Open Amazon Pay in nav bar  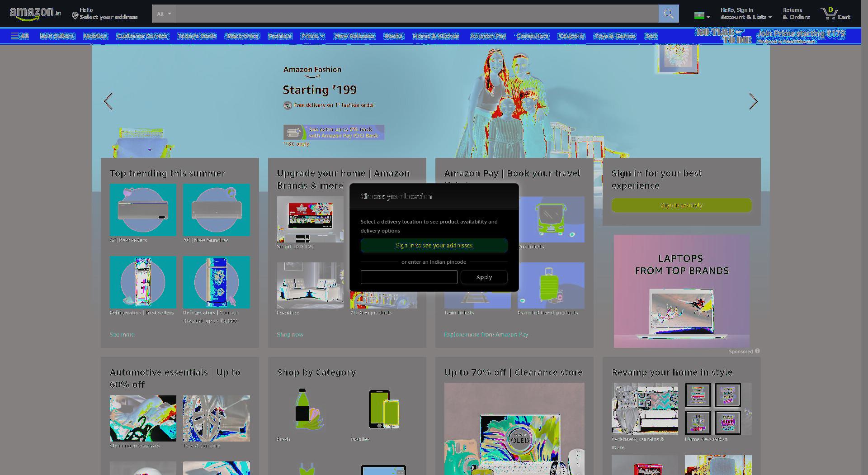tap(488, 36)
